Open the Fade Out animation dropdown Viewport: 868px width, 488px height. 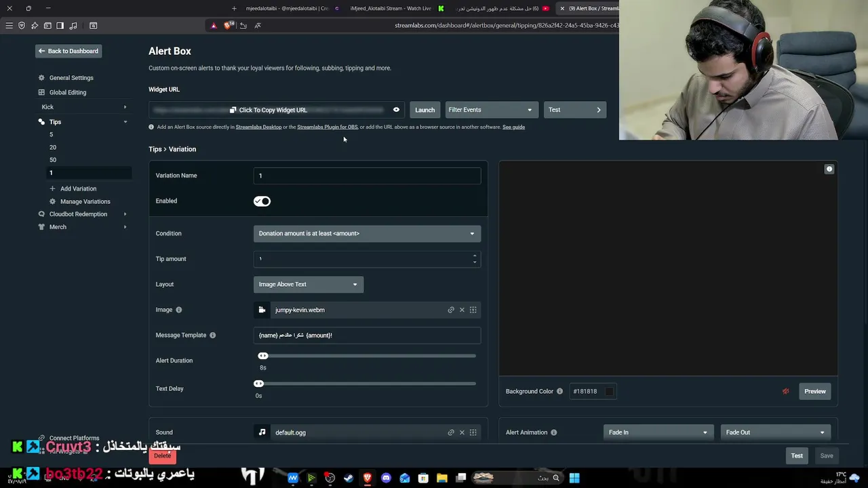(x=775, y=432)
